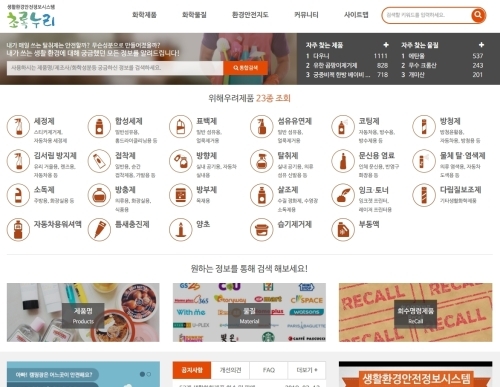Viewport: 500px width, 387px height.
Task: Click the 초록누리 site logo
Action: [x=31, y=17]
